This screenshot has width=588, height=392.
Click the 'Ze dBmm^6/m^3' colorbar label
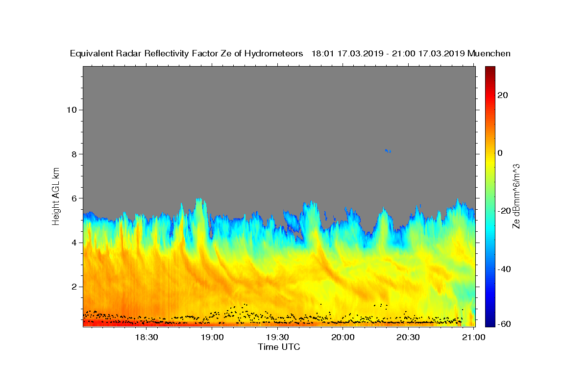pos(516,196)
